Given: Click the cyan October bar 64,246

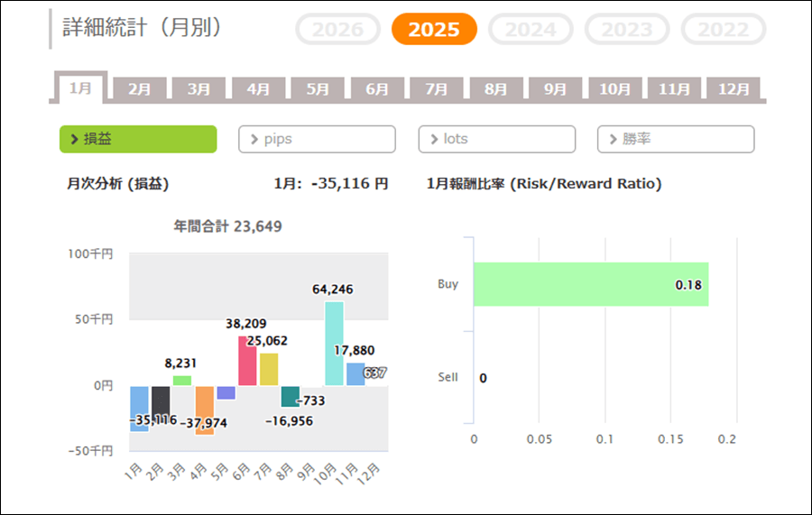Looking at the screenshot, I should [x=334, y=344].
